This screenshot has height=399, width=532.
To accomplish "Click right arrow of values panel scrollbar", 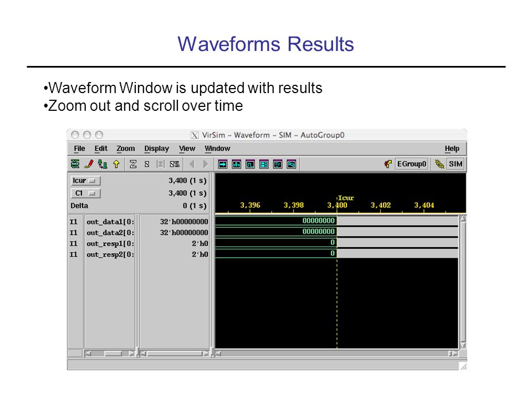I will click(x=205, y=354).
